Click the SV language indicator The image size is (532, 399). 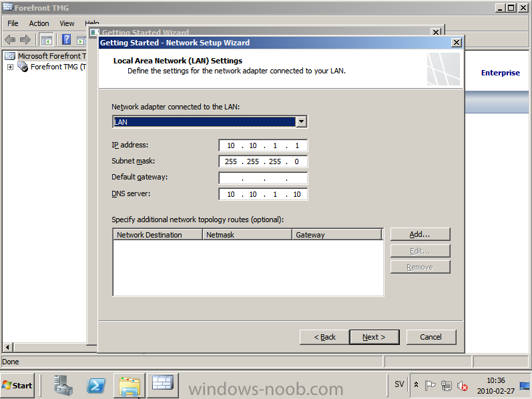click(x=399, y=384)
